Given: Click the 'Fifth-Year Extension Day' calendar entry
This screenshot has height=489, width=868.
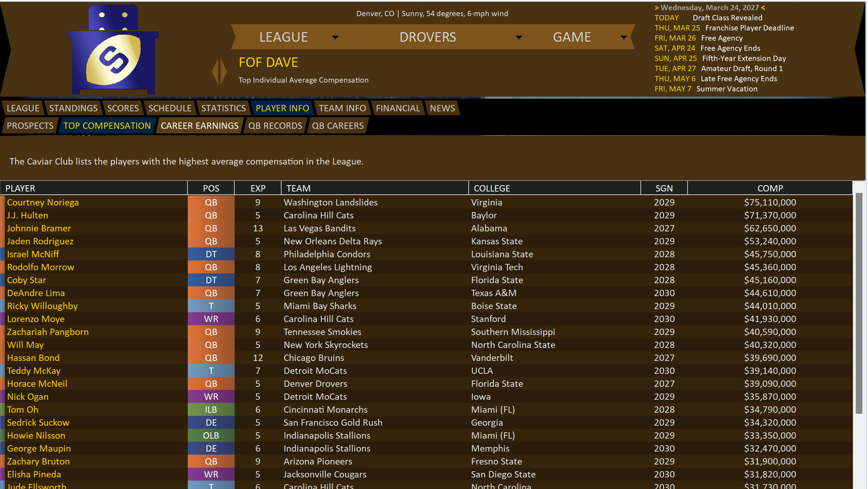Looking at the screenshot, I should 744,58.
